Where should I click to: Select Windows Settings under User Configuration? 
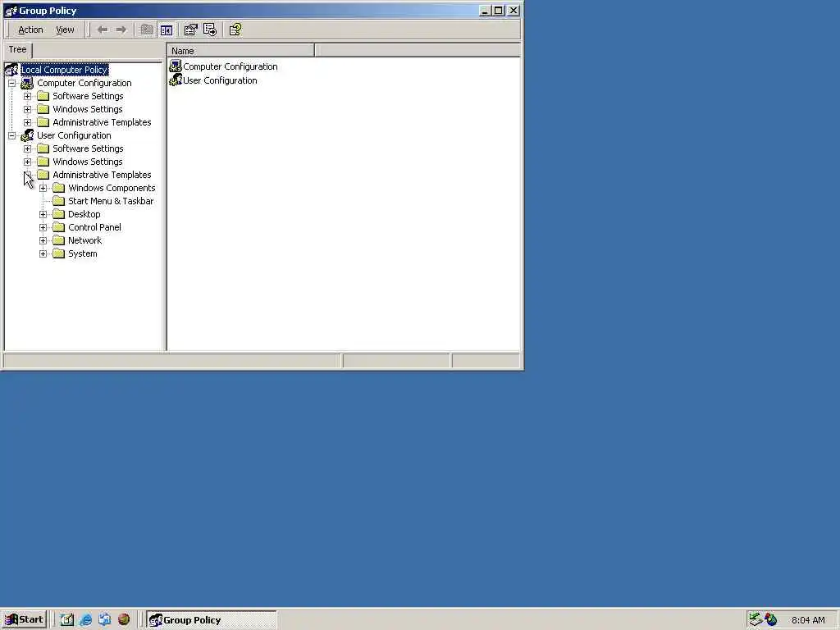coord(87,162)
